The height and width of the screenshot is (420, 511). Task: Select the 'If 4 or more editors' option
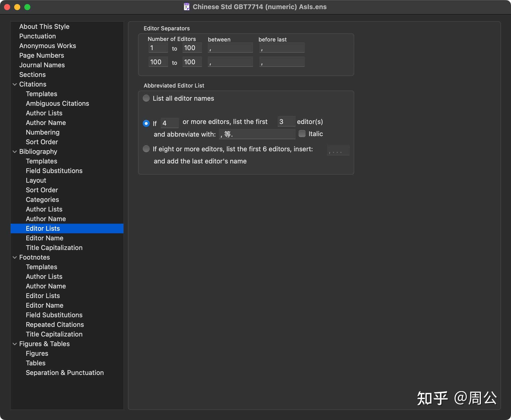tap(146, 123)
